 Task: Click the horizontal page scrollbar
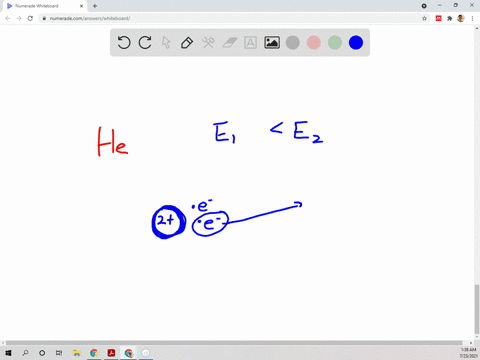coord(234,343)
